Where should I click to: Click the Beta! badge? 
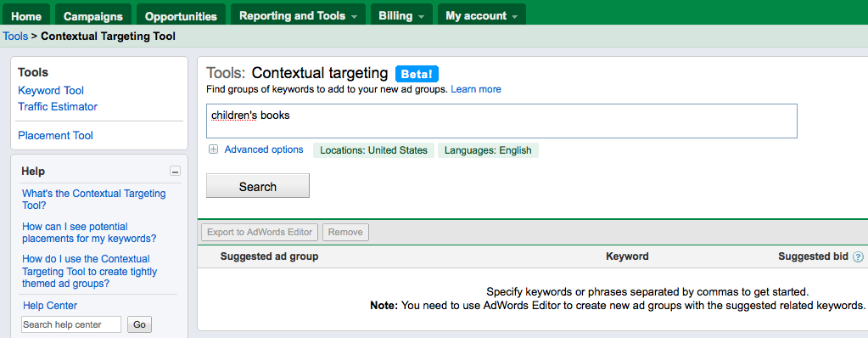tap(417, 74)
